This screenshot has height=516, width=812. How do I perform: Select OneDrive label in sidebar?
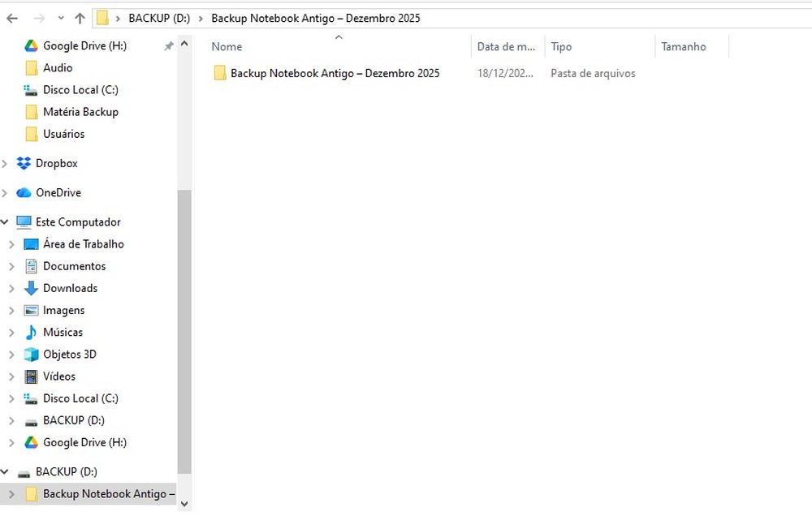click(58, 192)
